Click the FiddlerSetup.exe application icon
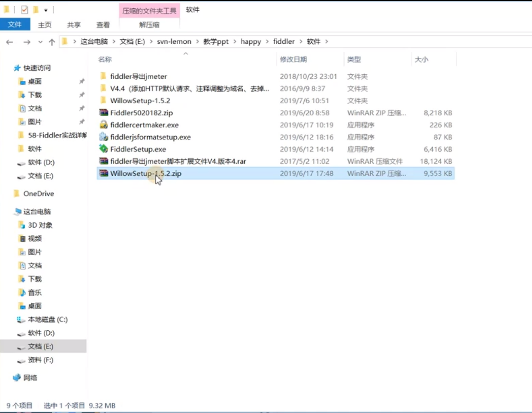Image resolution: width=532 pixels, height=413 pixels. 103,149
